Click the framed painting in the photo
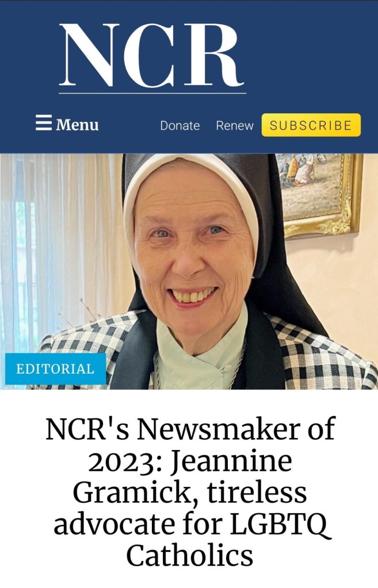This screenshot has height=588, width=378. click(319, 194)
